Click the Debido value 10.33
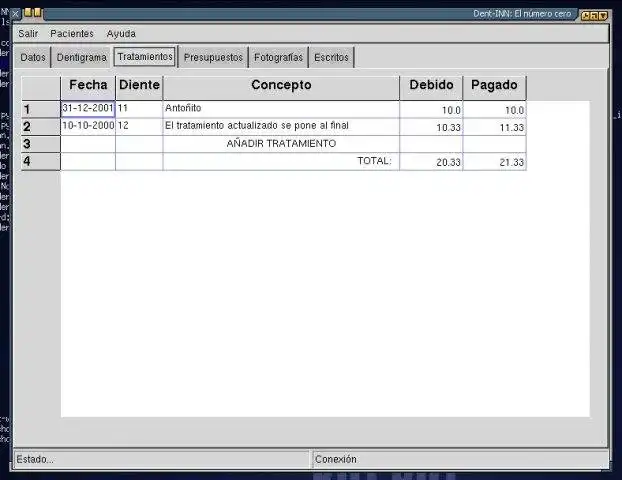This screenshot has width=622, height=480. pos(431,127)
